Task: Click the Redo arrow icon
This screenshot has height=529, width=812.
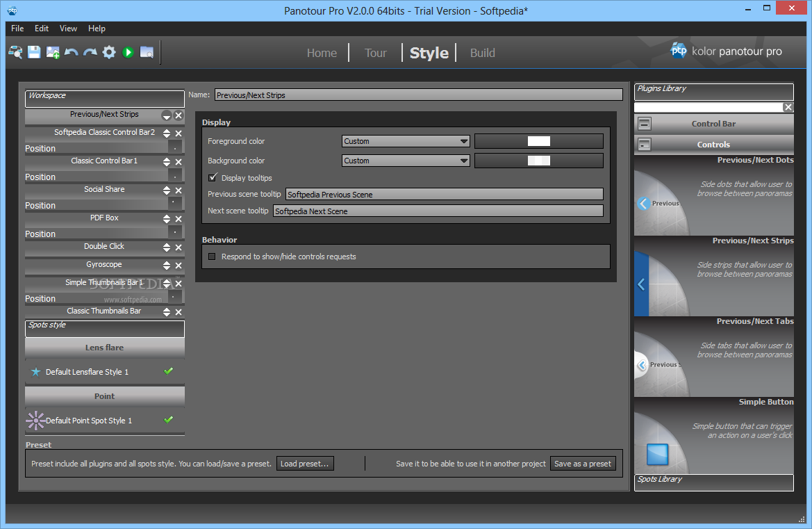Action: point(90,52)
